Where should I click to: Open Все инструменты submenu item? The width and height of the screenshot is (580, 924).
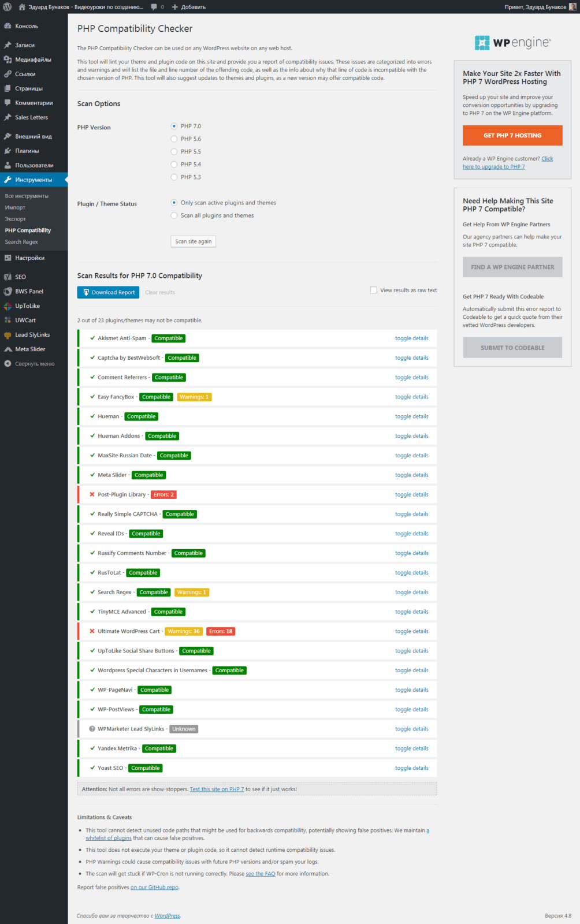tap(27, 196)
